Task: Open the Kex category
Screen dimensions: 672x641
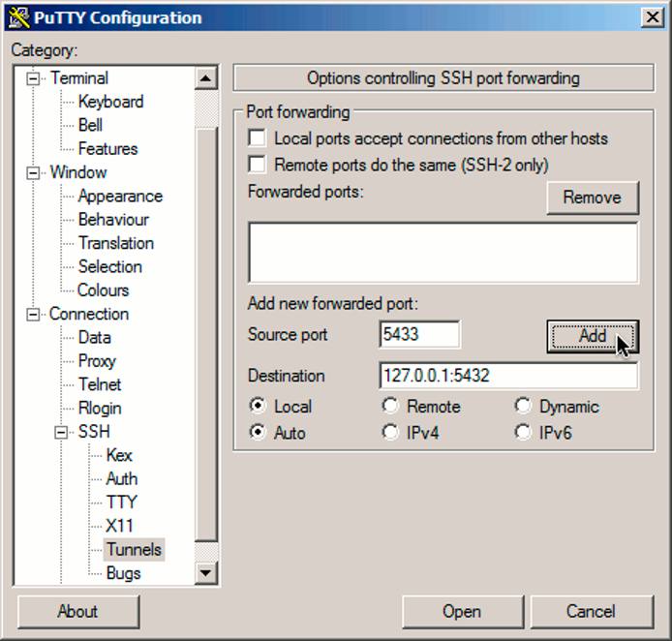Action: [119, 455]
